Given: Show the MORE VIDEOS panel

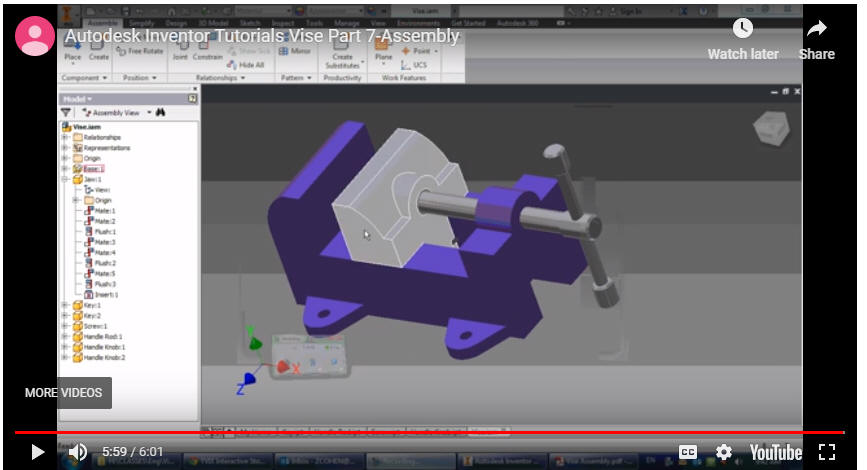Looking at the screenshot, I should tap(63, 393).
